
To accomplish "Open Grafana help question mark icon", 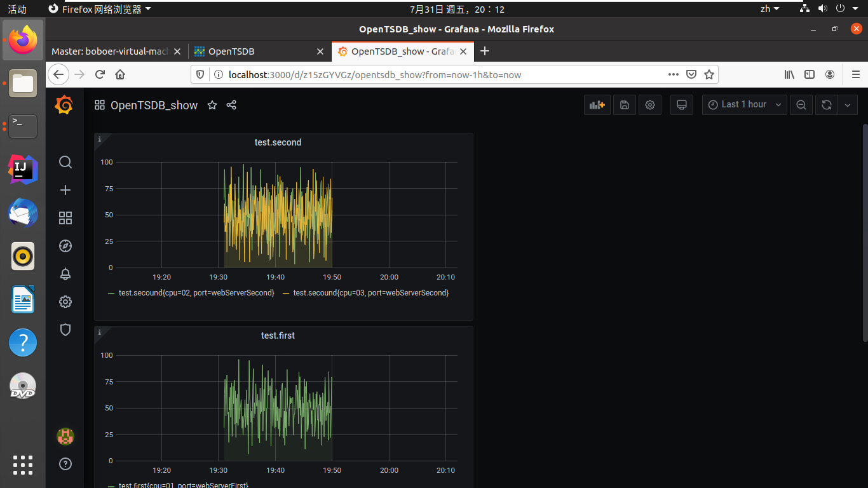I will pos(65,464).
